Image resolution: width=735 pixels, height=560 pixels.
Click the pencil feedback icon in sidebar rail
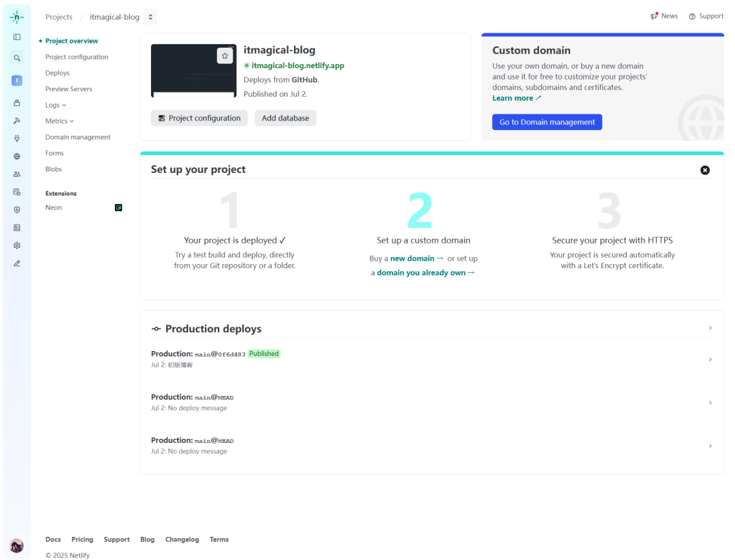tap(16, 263)
